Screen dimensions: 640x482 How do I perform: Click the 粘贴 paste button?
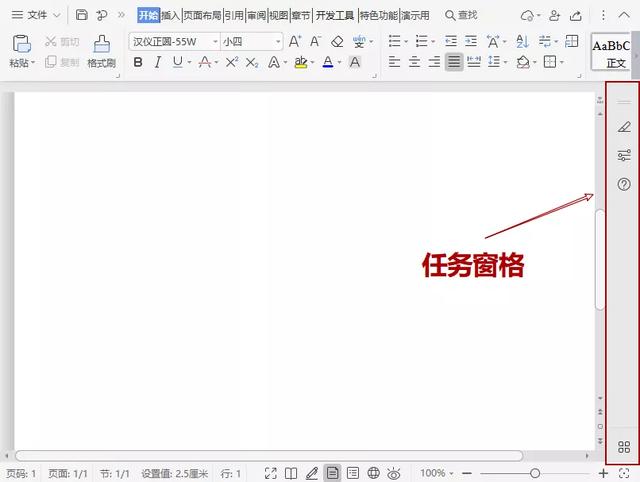(x=22, y=51)
